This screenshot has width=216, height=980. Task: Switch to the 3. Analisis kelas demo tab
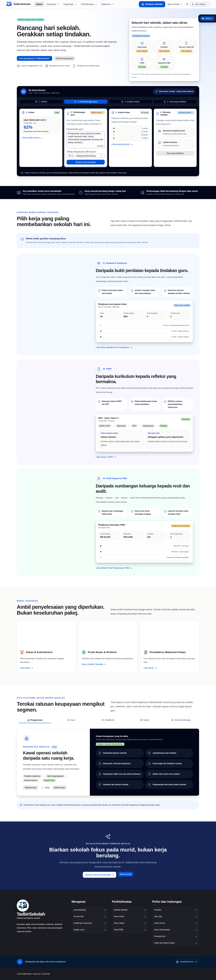coord(130,102)
